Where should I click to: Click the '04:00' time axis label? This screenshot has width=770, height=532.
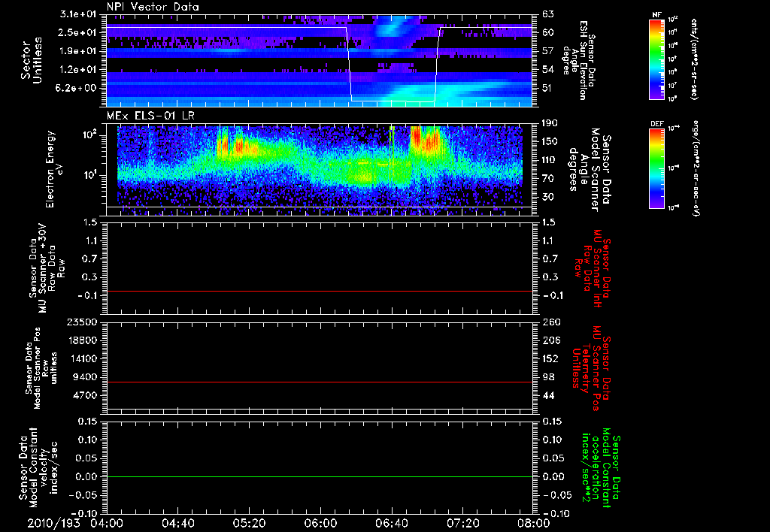tap(107, 523)
